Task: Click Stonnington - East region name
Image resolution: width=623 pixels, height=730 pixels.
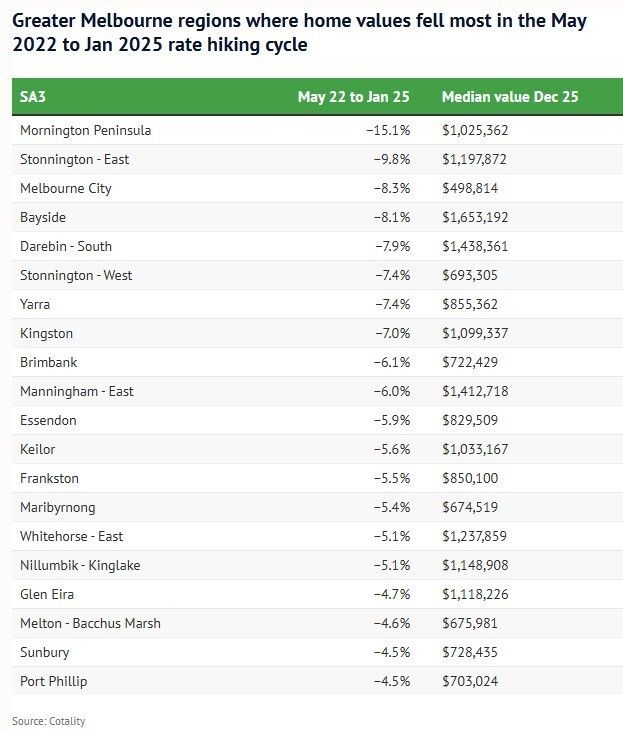Action: (x=74, y=159)
